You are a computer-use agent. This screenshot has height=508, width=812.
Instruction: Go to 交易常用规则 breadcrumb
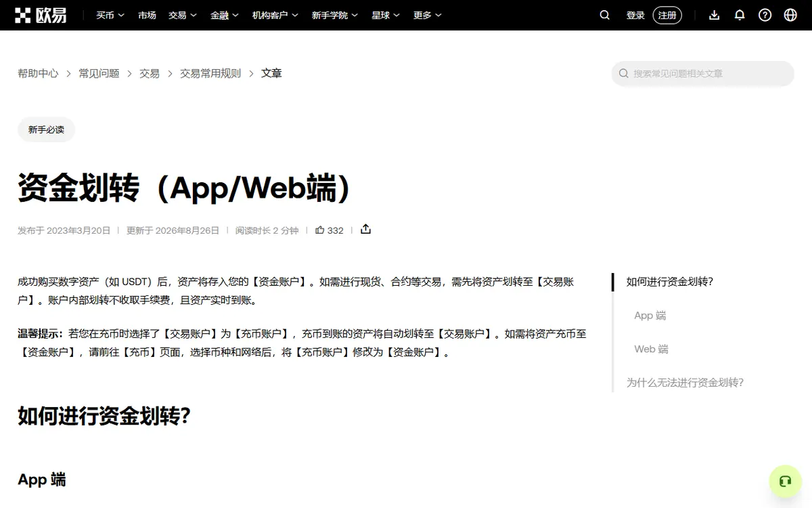pos(210,73)
